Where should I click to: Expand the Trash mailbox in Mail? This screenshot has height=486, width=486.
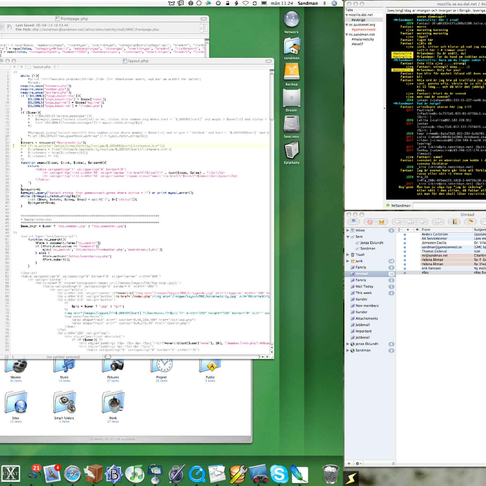(x=348, y=255)
